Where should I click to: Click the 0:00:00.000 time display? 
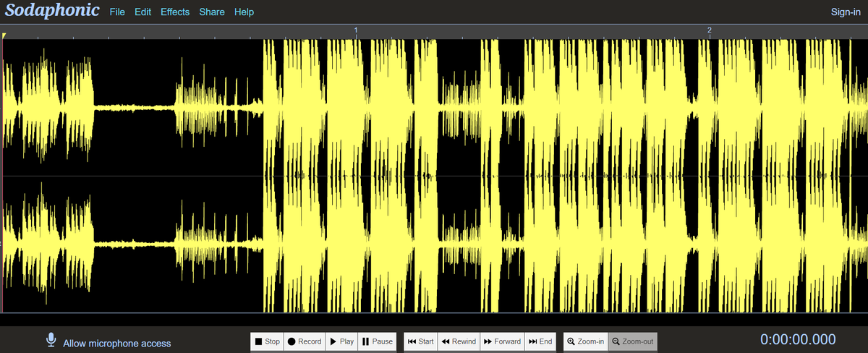click(x=798, y=339)
